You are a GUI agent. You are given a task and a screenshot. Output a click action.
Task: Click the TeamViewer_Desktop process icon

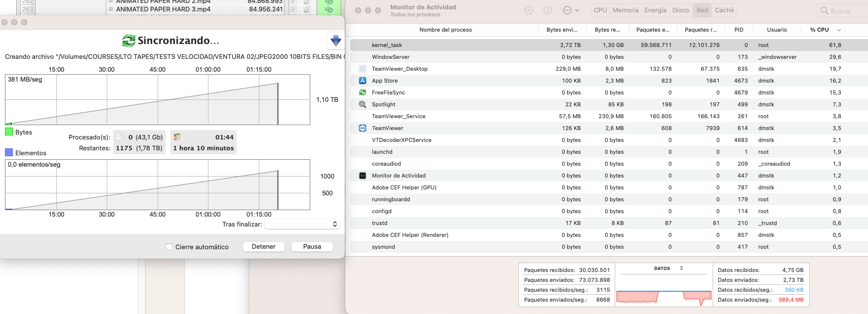pos(363,69)
